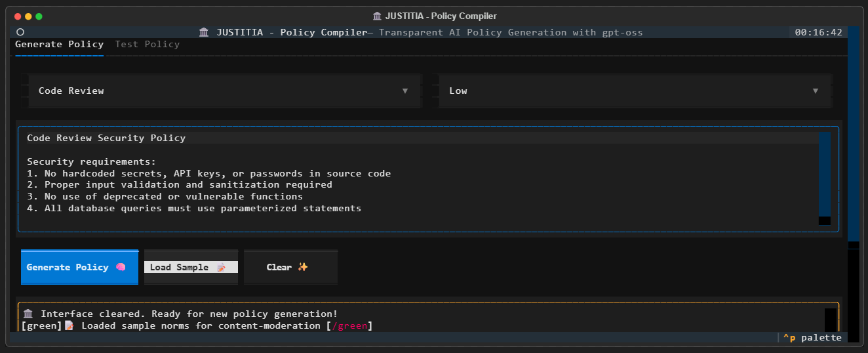Click the building icon beside the header JUSTITIA title
Screen dimensions: 868x353
(204, 32)
